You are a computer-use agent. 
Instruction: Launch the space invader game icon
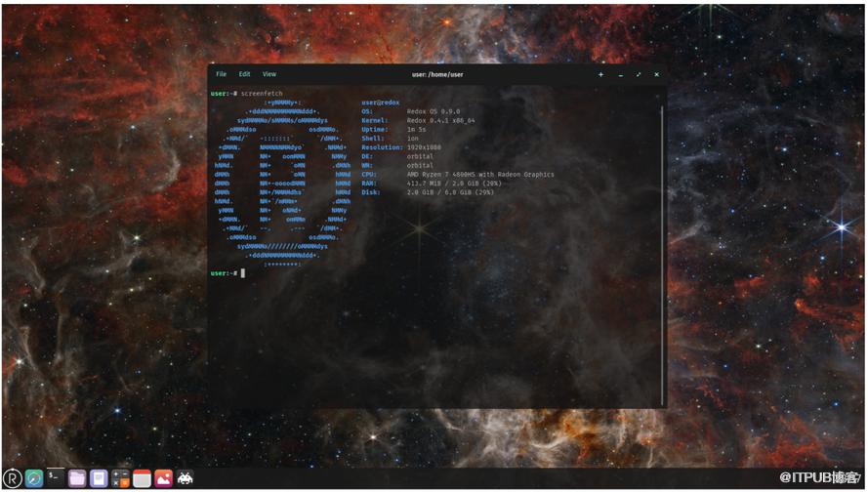(x=185, y=478)
